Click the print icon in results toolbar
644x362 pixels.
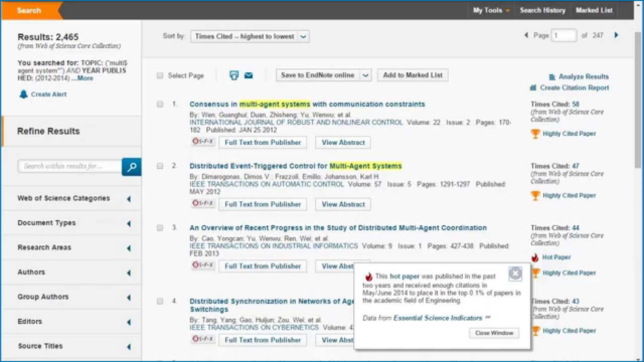click(234, 75)
